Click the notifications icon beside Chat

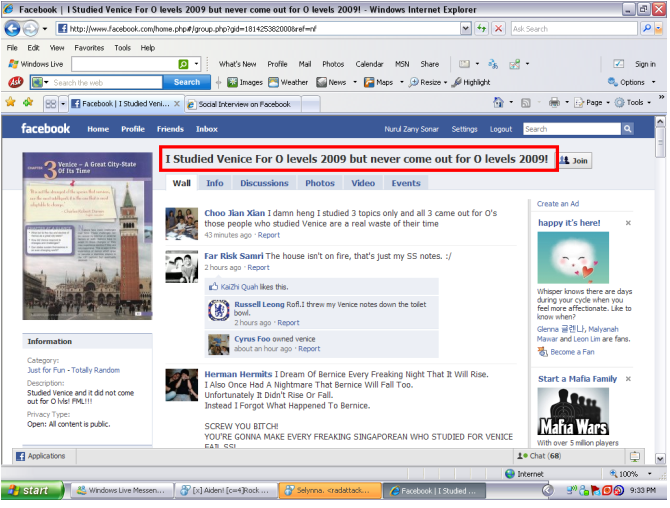coord(635,456)
